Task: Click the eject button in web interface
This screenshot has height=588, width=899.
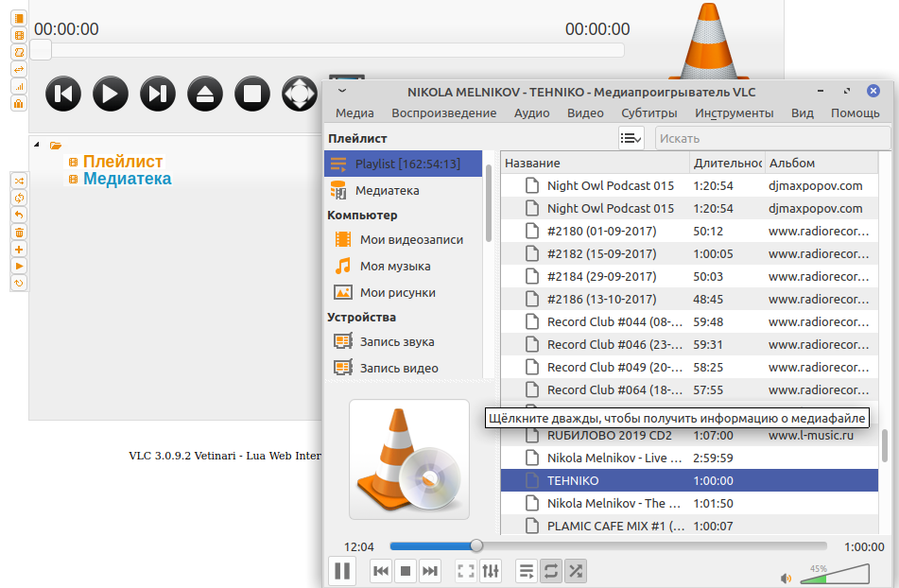Action: click(205, 94)
